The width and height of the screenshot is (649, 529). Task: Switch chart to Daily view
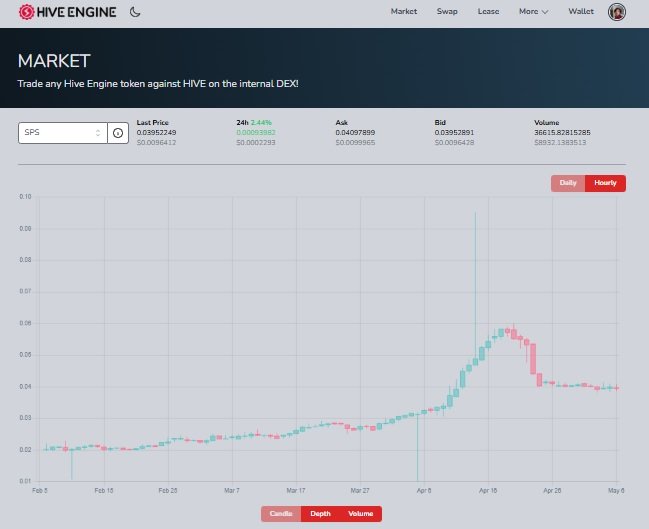click(x=568, y=183)
